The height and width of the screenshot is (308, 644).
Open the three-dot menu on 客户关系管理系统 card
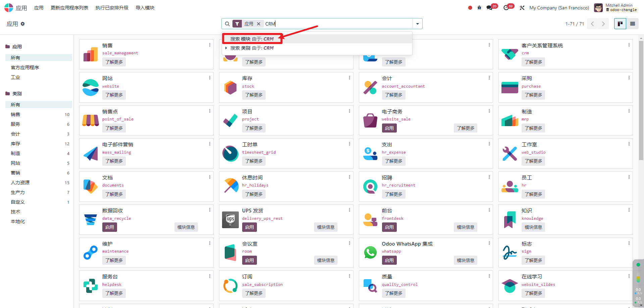click(x=629, y=45)
